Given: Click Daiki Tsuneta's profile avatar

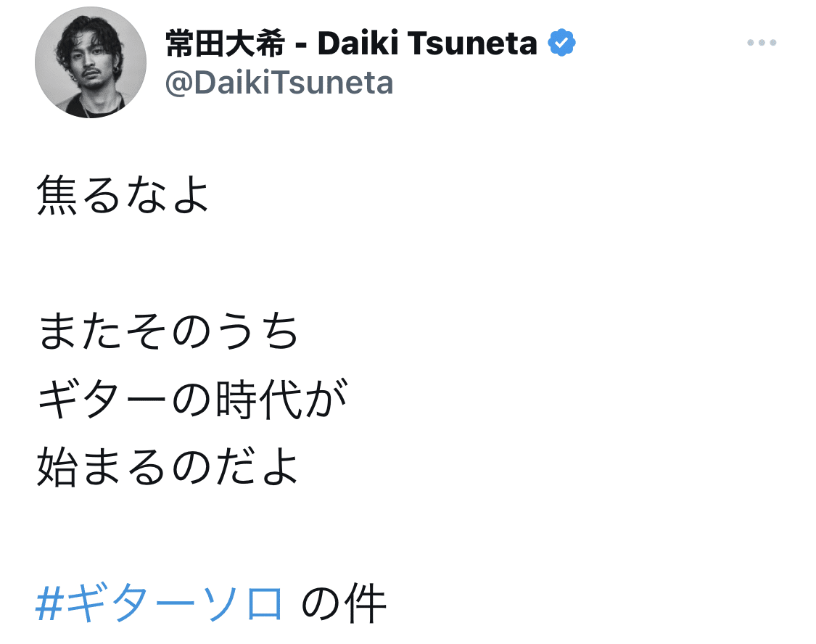Looking at the screenshot, I should click(x=92, y=63).
